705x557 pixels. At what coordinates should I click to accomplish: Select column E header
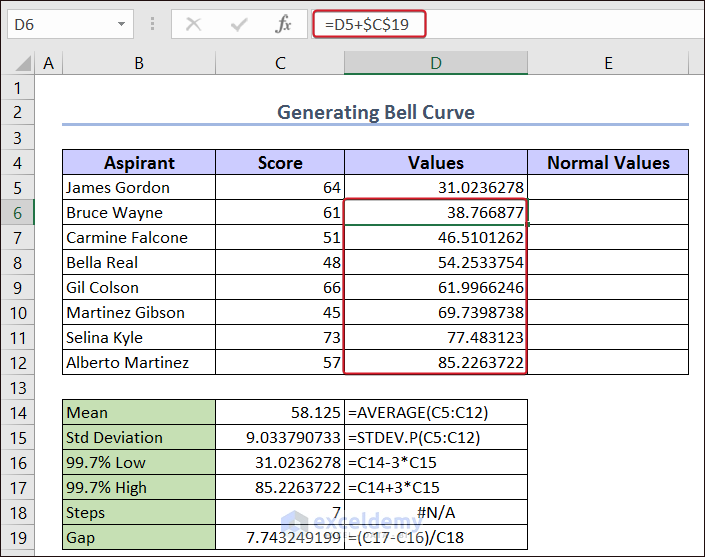coord(608,63)
